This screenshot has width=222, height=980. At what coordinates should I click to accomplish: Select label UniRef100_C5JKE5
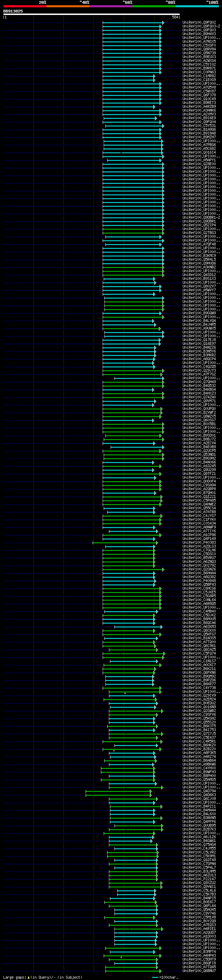click(x=199, y=592)
